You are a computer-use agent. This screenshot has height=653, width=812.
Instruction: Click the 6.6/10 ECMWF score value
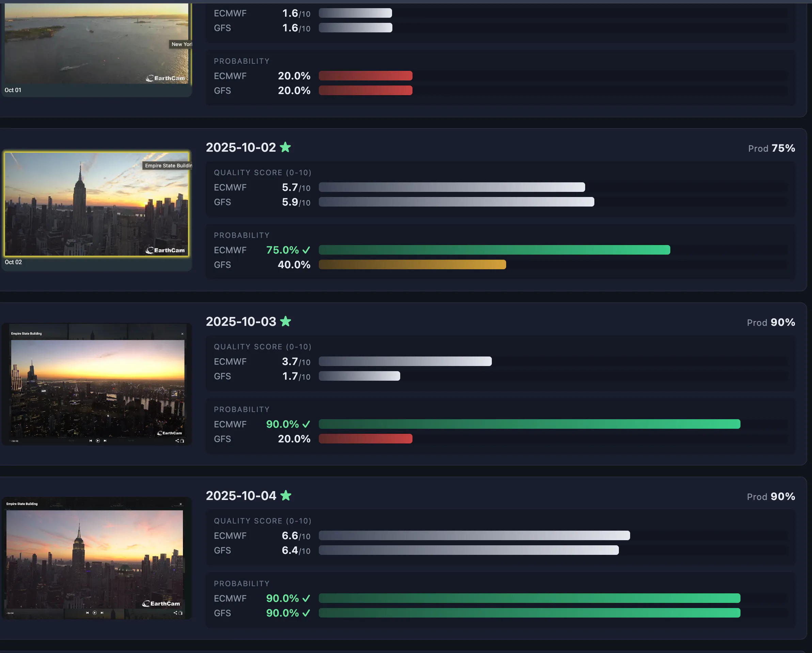click(x=296, y=535)
